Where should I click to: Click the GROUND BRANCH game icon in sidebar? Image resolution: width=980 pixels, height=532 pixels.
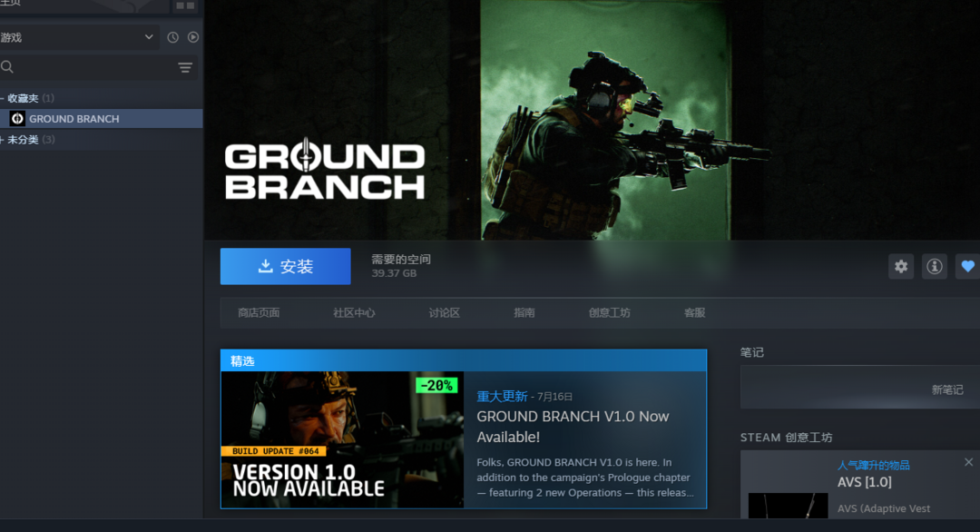tap(17, 119)
